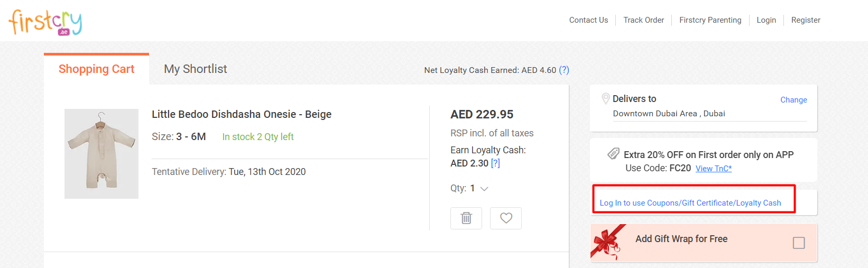Screen dimensions: 868x268
Task: Open Earn Loyalty Cash [?] info
Action: click(495, 163)
